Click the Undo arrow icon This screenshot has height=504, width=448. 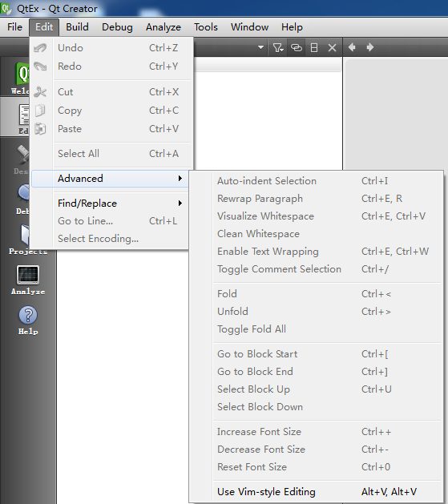tap(40, 48)
